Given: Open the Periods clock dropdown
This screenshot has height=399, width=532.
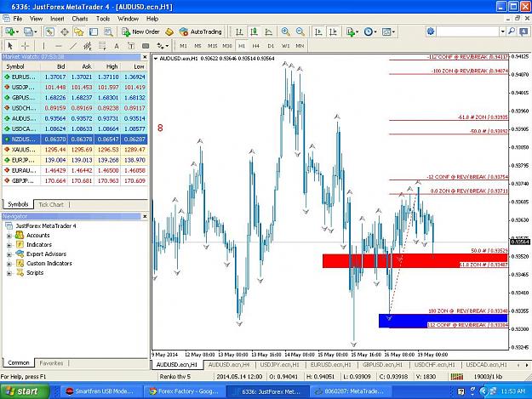Looking at the screenshot, I should (x=370, y=31).
